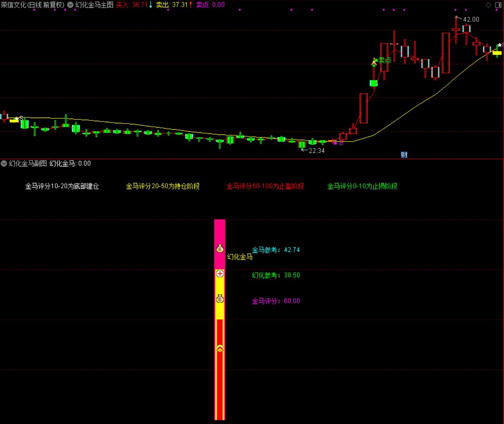The image size is (504, 424).
Task: Click the candle with the 42.00 high
Action: [456, 30]
